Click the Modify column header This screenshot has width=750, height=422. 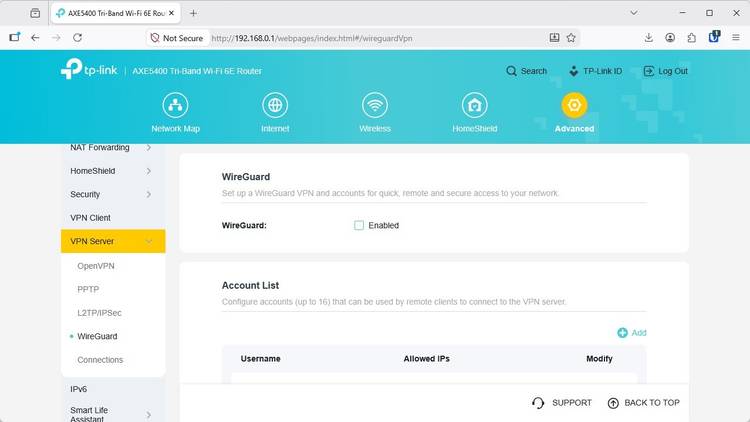tap(599, 359)
